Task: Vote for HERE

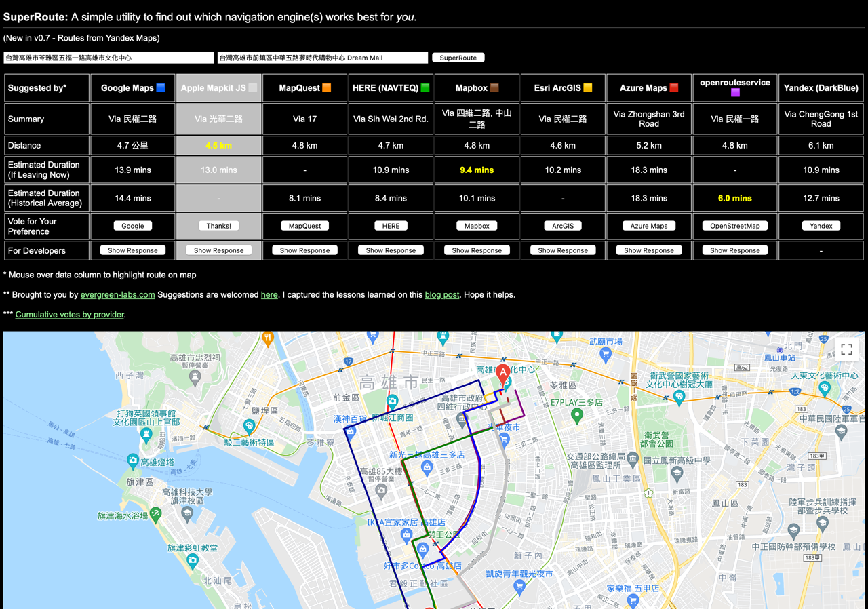Action: 391,226
